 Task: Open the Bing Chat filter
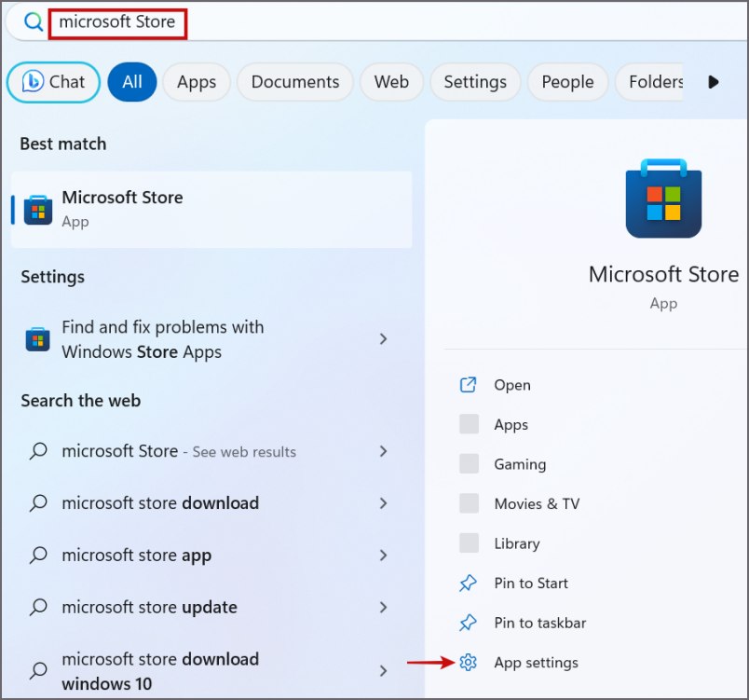(53, 82)
